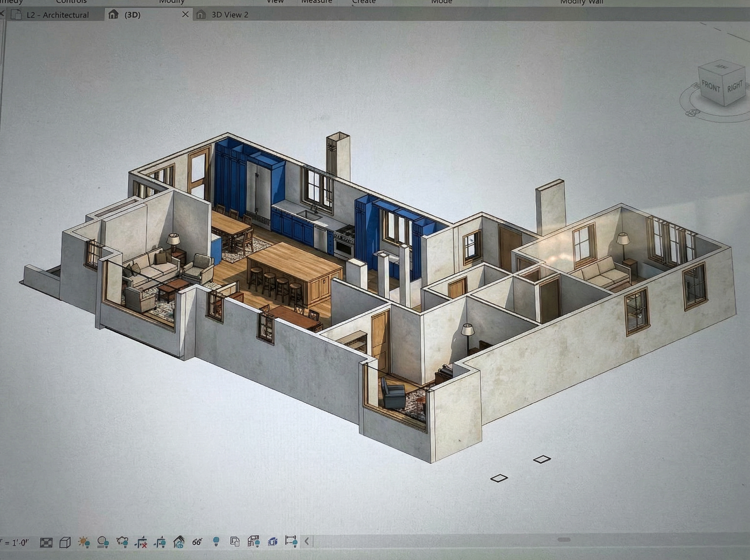The width and height of the screenshot is (750, 560).
Task: Click FRONT face of the ViewCube
Action: [710, 87]
